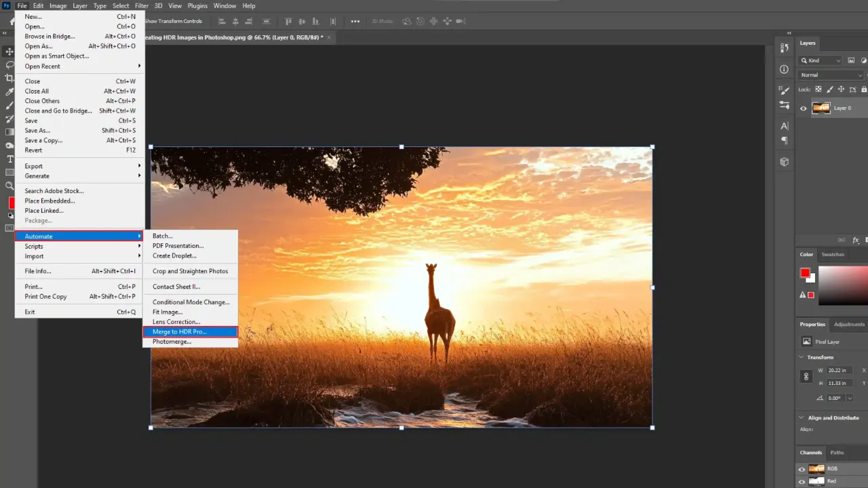Open the Character panel icon

coord(785,125)
